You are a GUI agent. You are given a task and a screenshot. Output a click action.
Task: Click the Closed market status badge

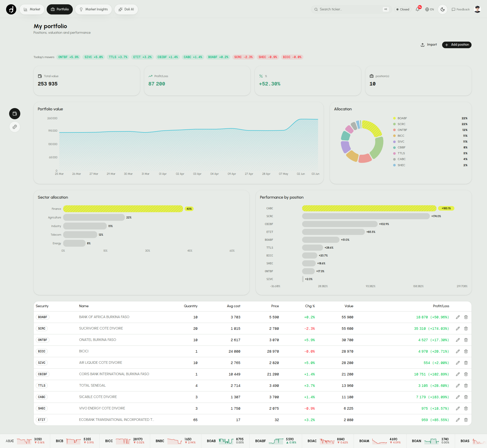(403, 9)
